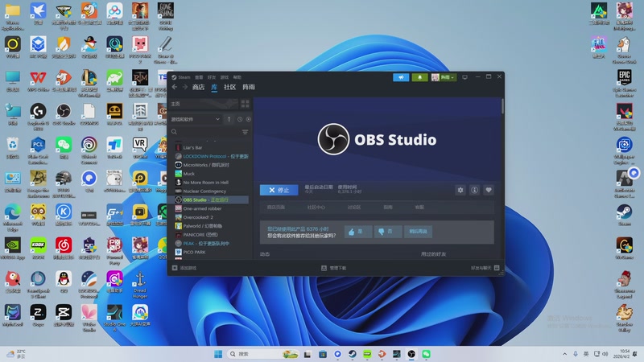Image resolution: width=644 pixels, height=362 pixels.
Task: Click the 稍后再说 (later) button
Action: 418,232
